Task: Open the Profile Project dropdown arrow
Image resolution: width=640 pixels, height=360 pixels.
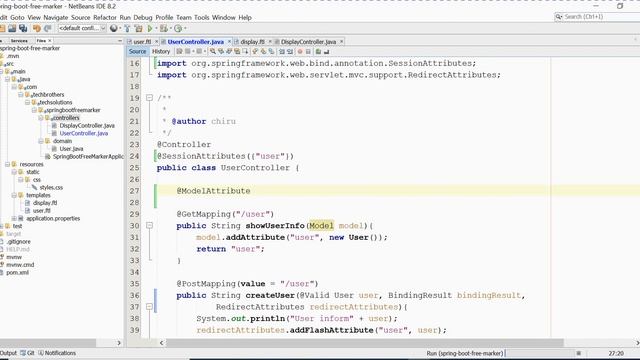Action: (185, 28)
